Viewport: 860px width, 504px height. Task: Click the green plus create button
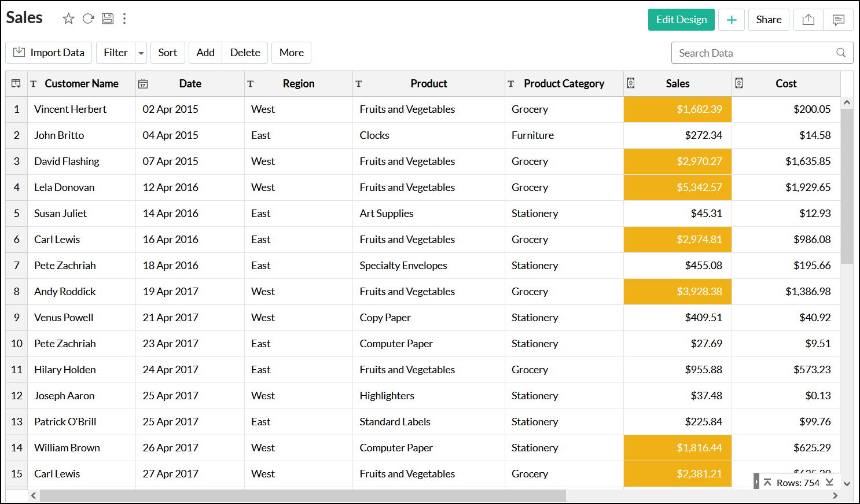coord(731,20)
